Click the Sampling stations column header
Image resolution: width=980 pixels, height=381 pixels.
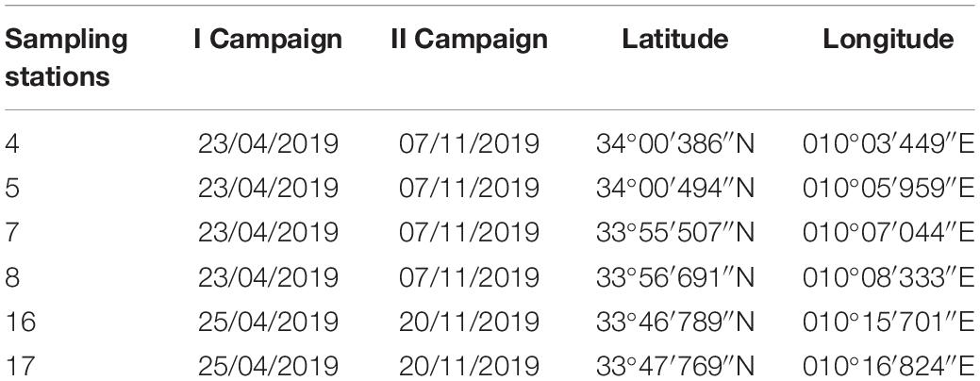66,58
